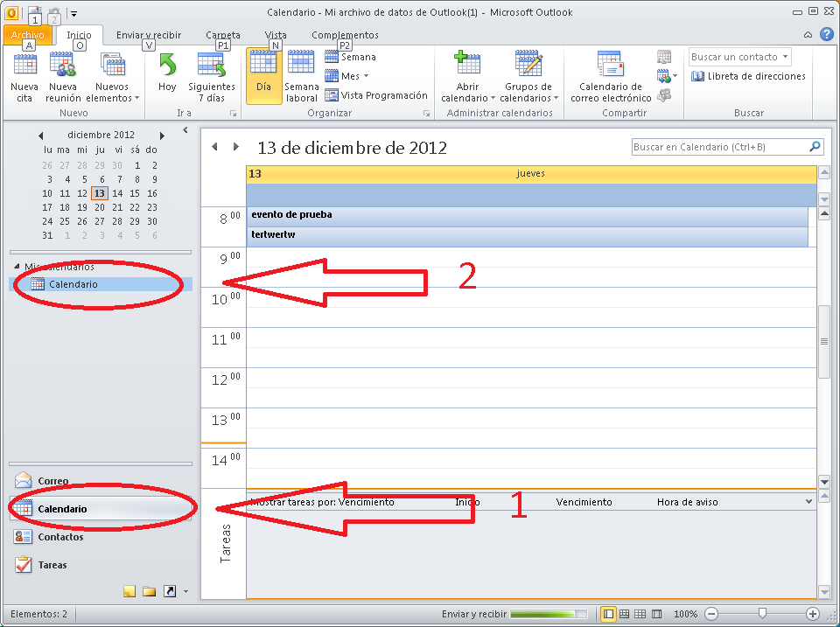Click the search magnifier icon
This screenshot has height=627, width=840.
coord(815,146)
